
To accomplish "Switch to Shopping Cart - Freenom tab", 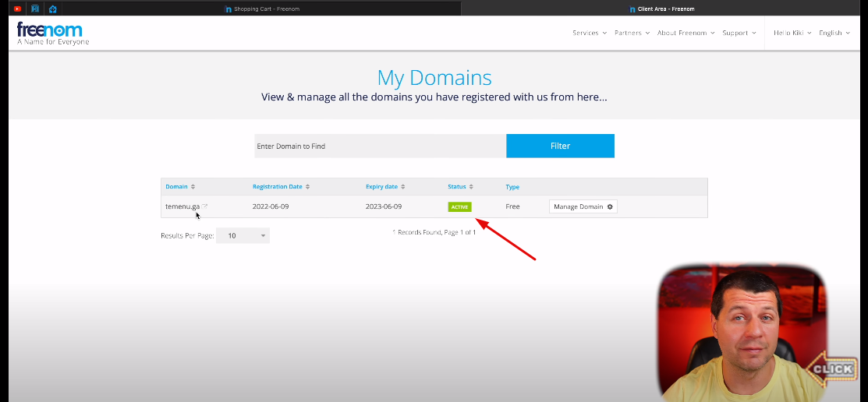I will 261,9.
